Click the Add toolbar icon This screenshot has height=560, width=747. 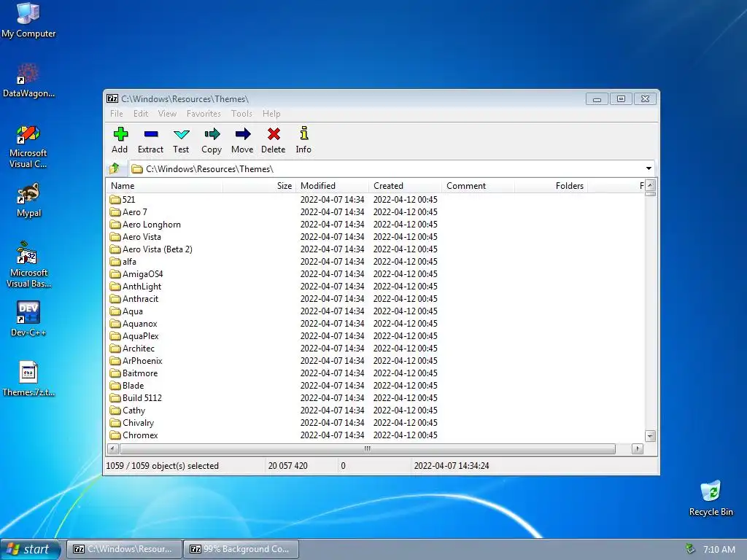120,134
